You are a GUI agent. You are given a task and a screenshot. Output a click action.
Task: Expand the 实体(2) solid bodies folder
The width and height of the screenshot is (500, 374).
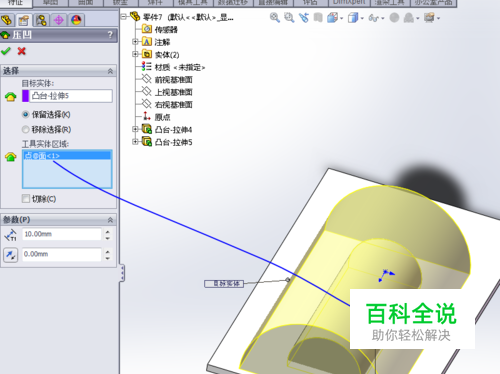point(135,54)
